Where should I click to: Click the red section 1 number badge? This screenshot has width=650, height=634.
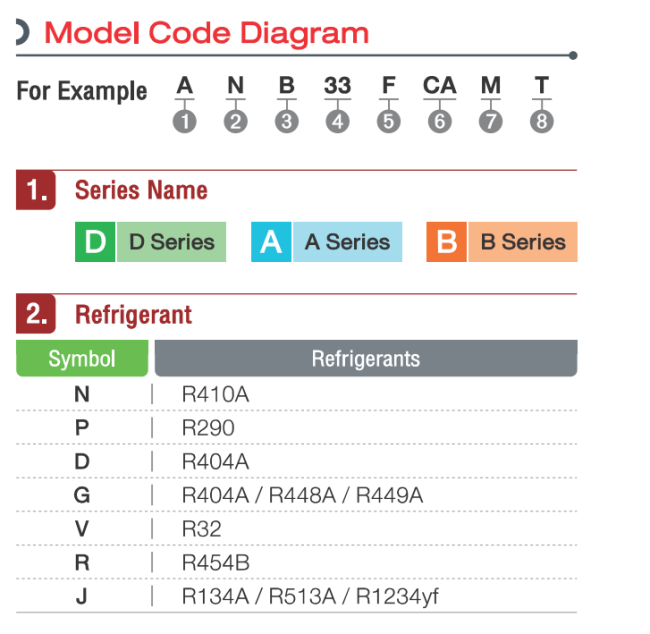(x=36, y=190)
